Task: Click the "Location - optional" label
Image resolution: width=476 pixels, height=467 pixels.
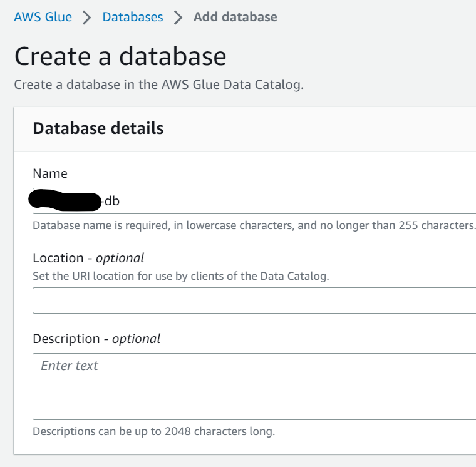Action: pyautogui.click(x=88, y=258)
